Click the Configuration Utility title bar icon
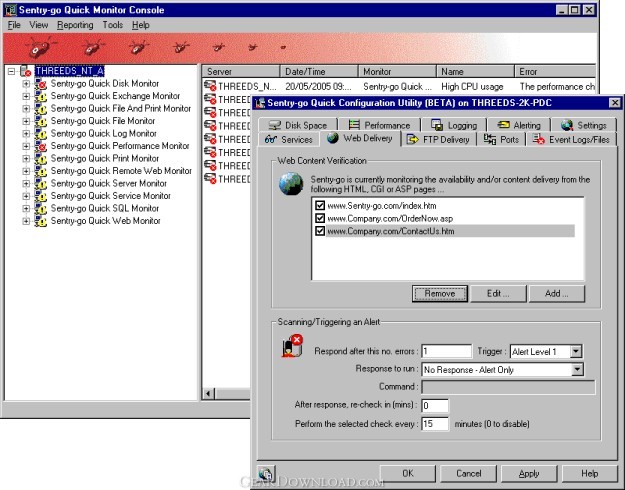Image resolution: width=625 pixels, height=490 pixels. tap(260, 103)
